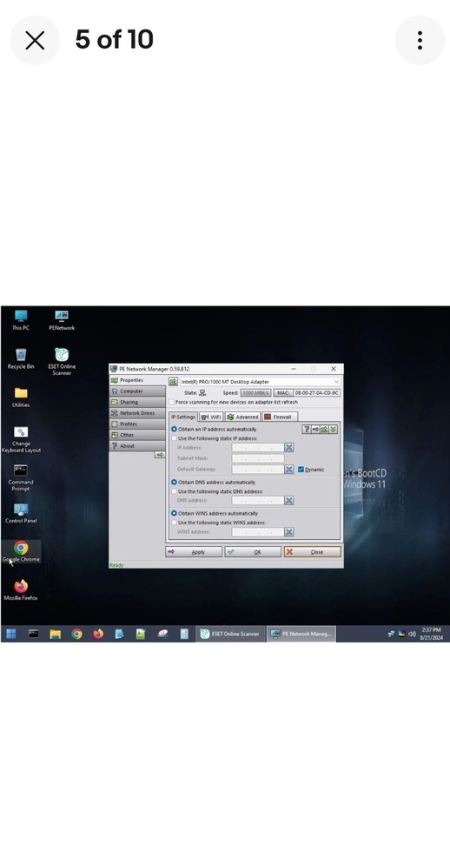Launch Google Chrome from the desktop

tap(21, 551)
